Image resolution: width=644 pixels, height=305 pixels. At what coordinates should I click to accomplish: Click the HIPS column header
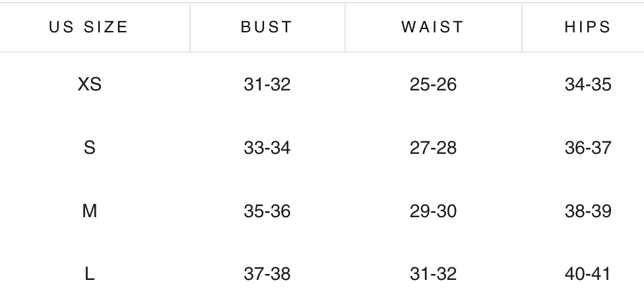click(588, 27)
